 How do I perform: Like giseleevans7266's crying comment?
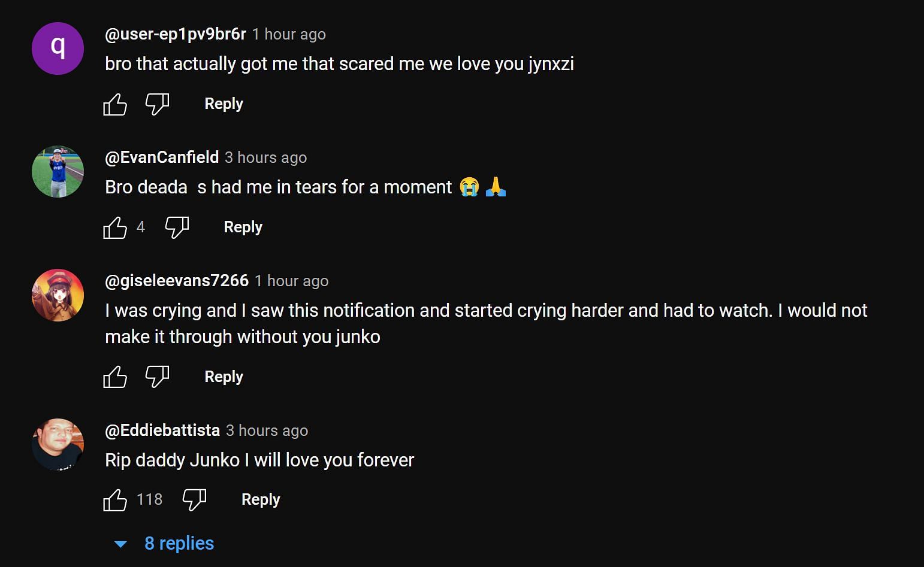coord(115,377)
